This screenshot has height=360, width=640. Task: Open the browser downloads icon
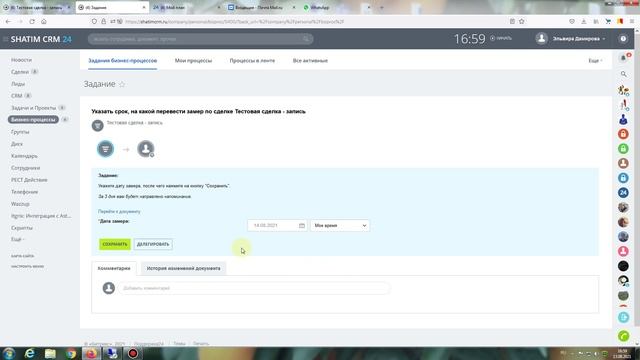tap(584, 21)
